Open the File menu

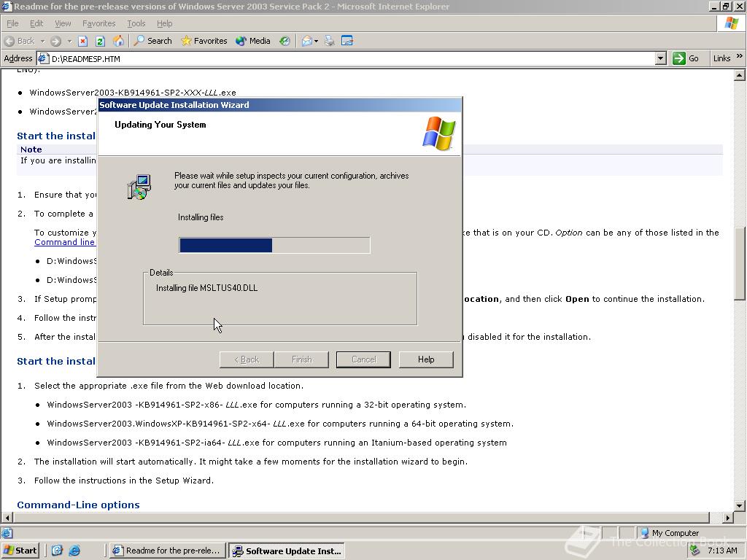tap(12, 23)
